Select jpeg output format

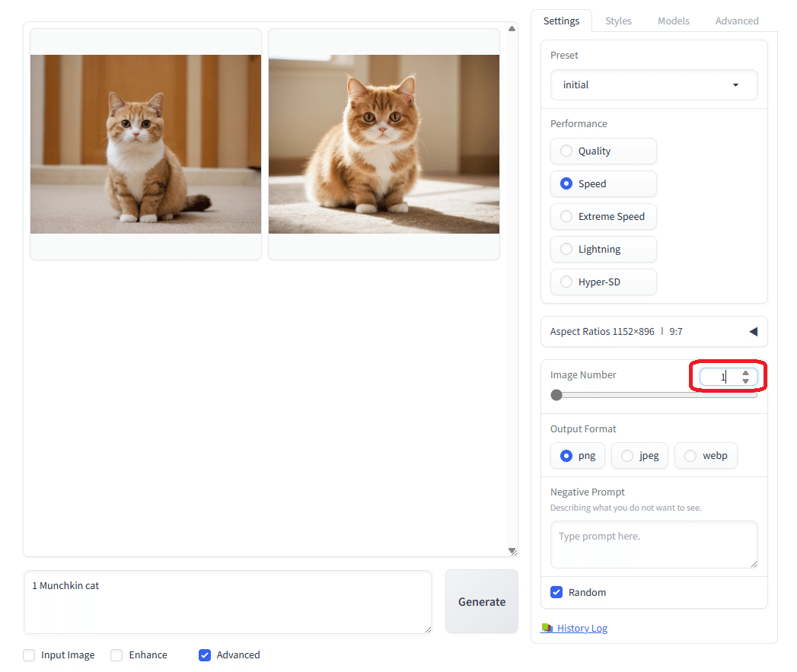pyautogui.click(x=639, y=455)
